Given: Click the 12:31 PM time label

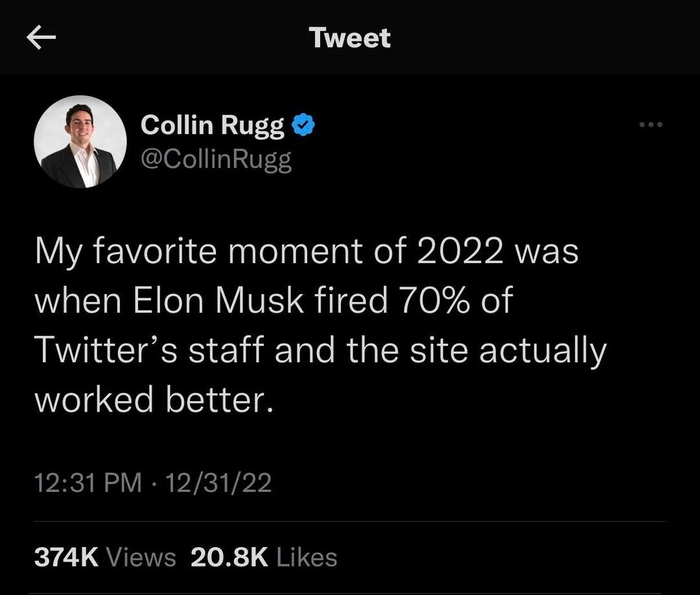Looking at the screenshot, I should [x=86, y=482].
